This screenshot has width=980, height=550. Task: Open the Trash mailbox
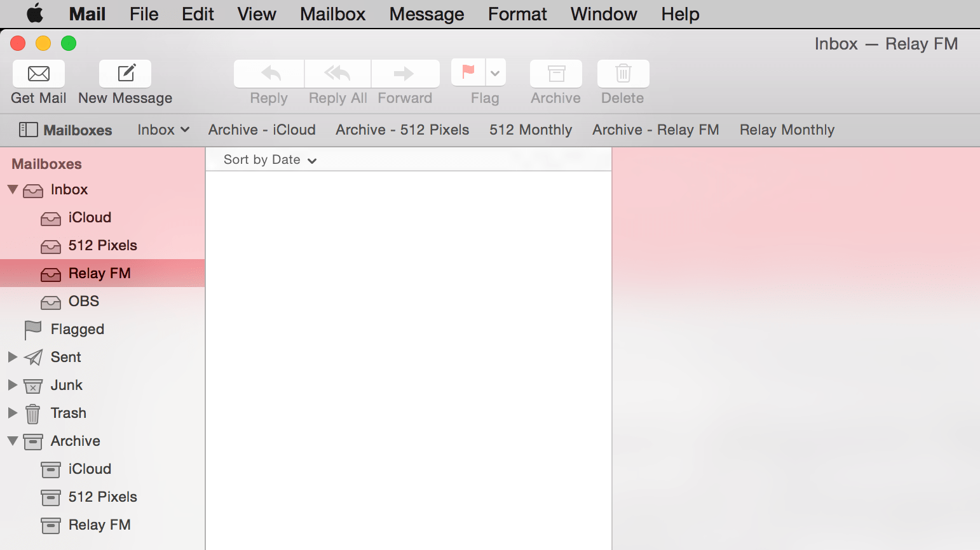102,413
